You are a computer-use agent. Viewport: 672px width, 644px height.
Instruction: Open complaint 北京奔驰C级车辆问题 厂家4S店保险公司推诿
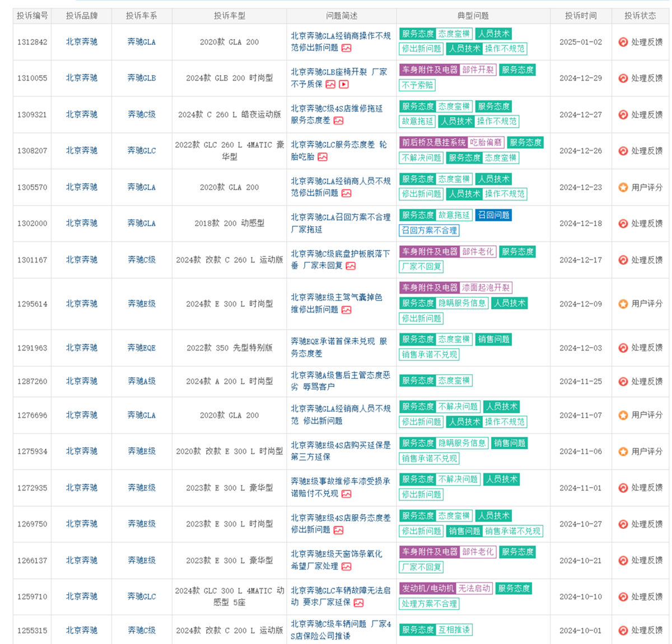click(340, 630)
